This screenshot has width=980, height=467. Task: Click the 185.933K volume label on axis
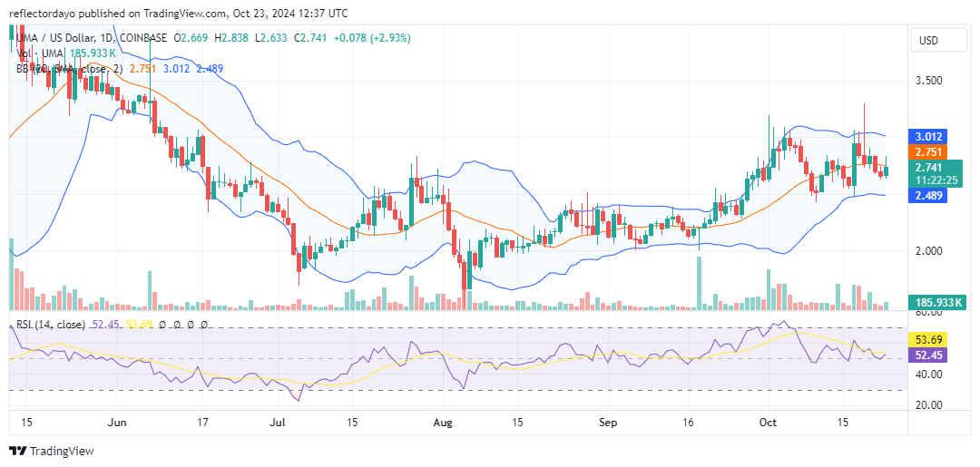pyautogui.click(x=936, y=302)
